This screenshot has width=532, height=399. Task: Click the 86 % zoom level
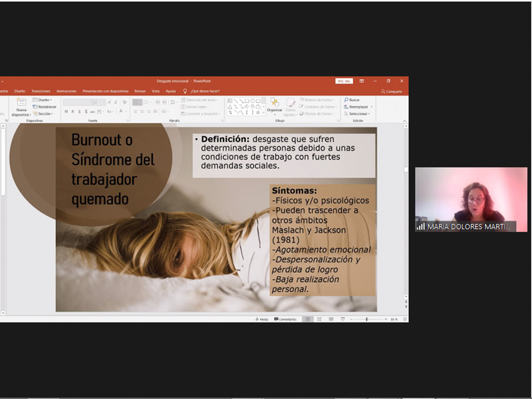(x=394, y=319)
